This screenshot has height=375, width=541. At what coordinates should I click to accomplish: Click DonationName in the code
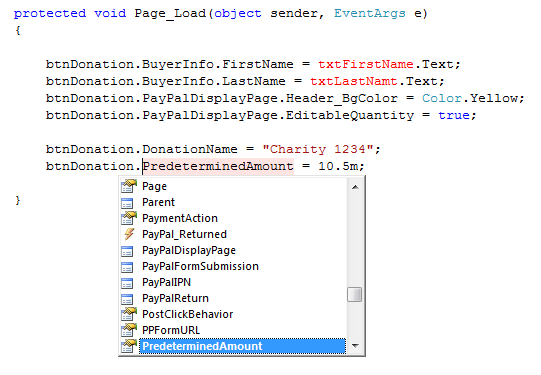click(190, 149)
